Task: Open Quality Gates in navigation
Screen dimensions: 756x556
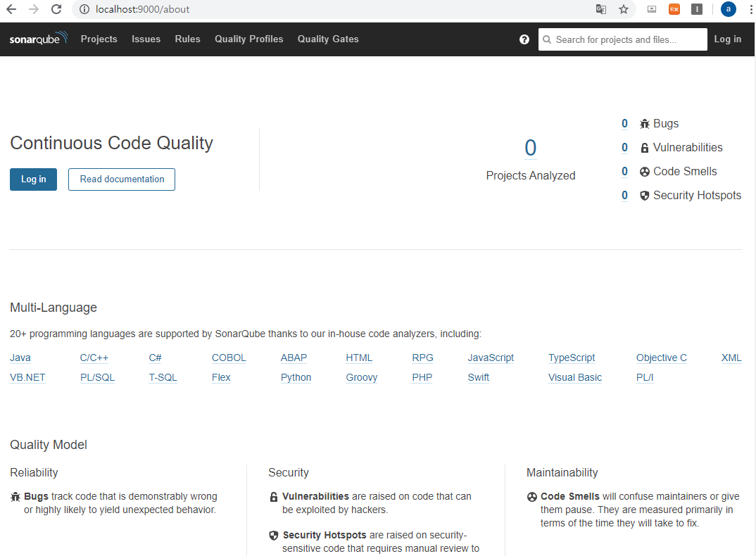Action: tap(328, 39)
